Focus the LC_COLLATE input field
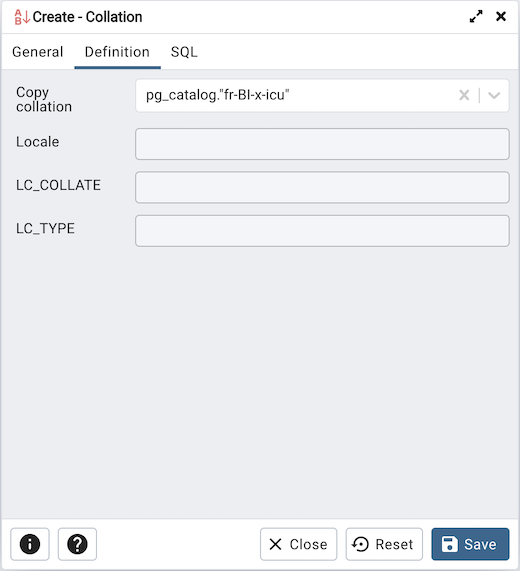This screenshot has height=571, width=520. [322, 187]
